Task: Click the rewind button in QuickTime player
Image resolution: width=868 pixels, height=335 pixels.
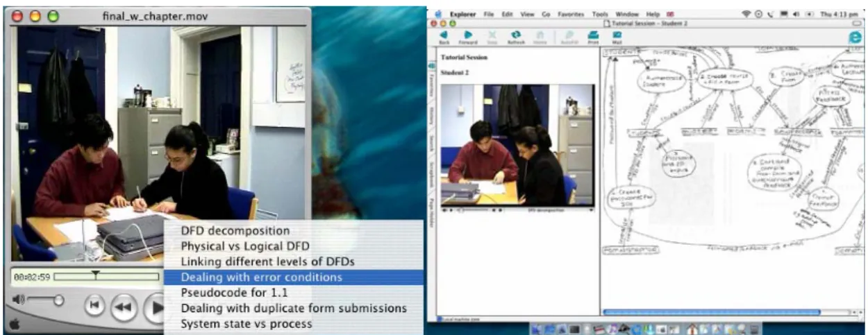Action: point(124,307)
